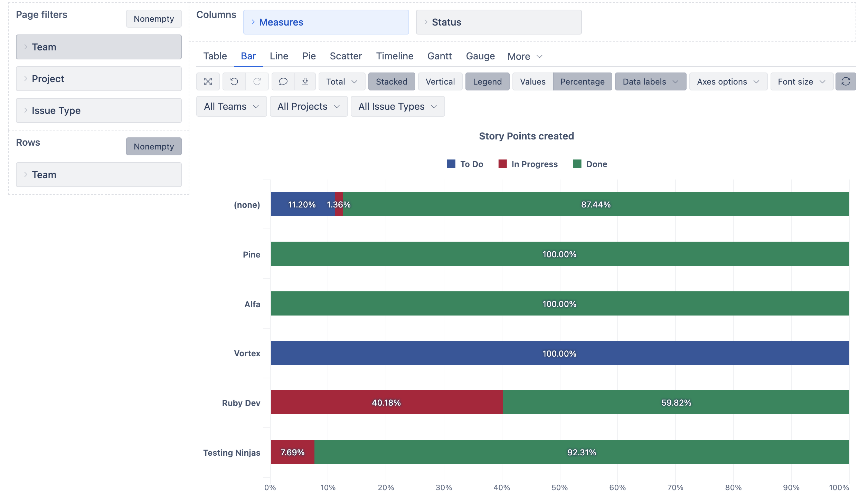Switch to the Gantt chart tab
The width and height of the screenshot is (859, 504).
(439, 56)
